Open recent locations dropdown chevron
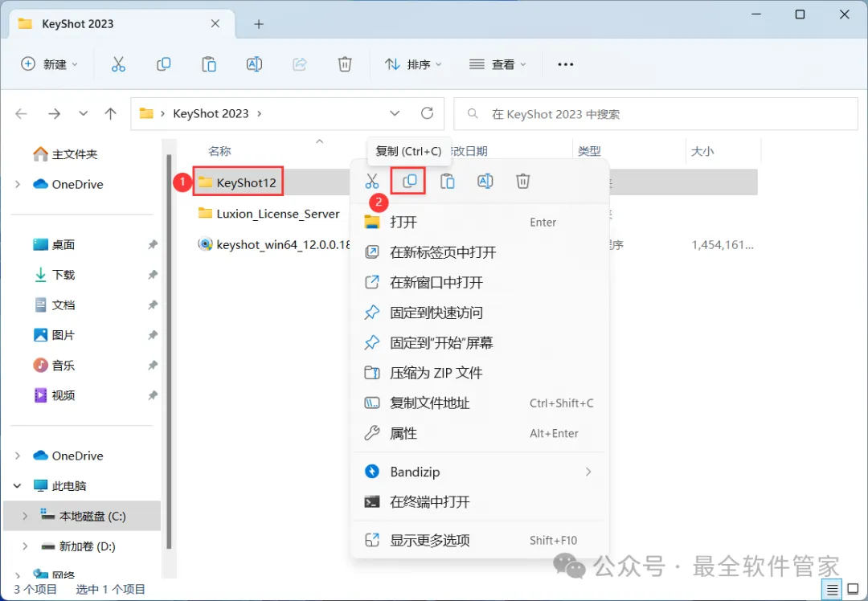The image size is (868, 601). pyautogui.click(x=83, y=113)
